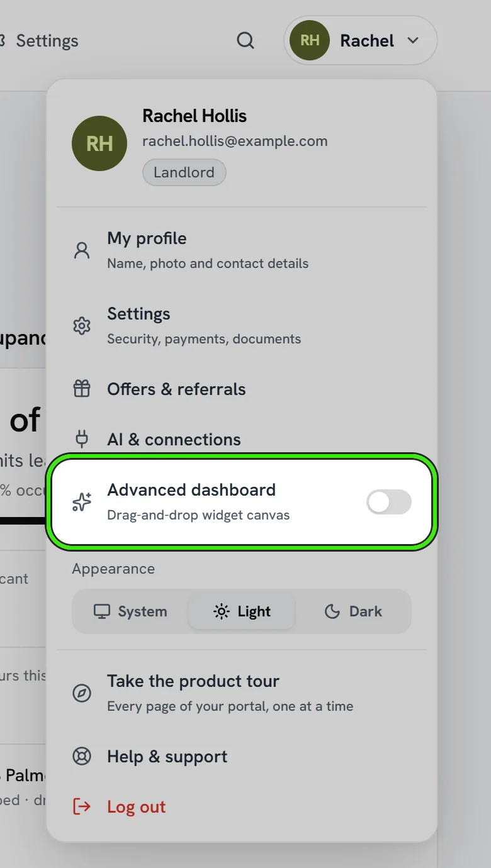Click the sparkles icon of Advanced dashboard

point(82,502)
